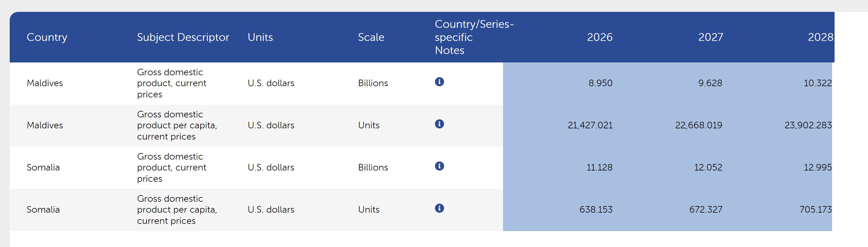
Task: Click Somalia 2027 GDP value 12.052
Action: click(708, 167)
